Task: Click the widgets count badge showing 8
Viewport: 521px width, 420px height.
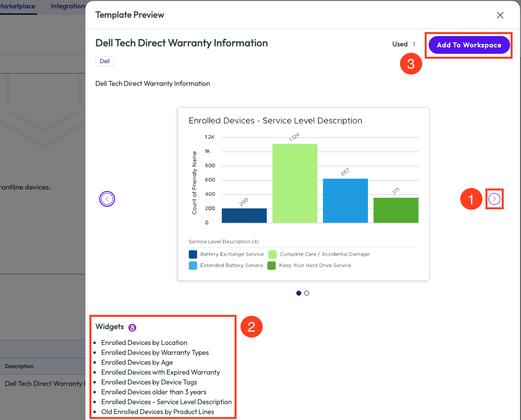Action: [132, 327]
